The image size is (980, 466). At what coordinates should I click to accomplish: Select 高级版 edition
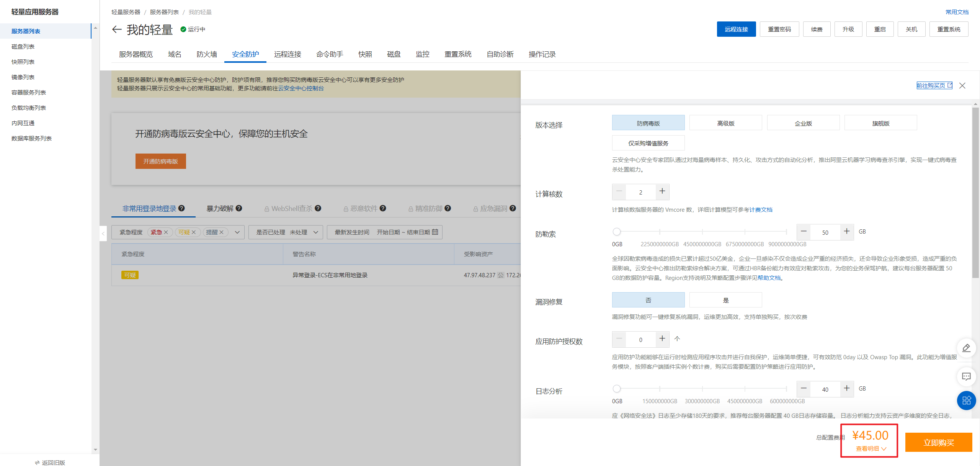725,123
